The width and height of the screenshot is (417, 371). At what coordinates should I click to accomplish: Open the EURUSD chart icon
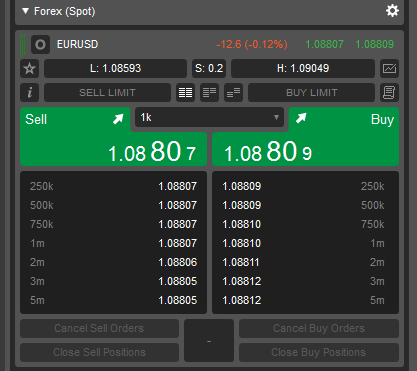pos(389,69)
